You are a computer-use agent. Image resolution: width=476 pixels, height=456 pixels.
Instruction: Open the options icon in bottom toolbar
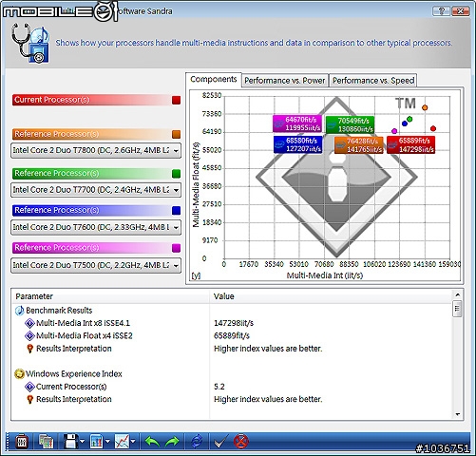[x=22, y=441]
